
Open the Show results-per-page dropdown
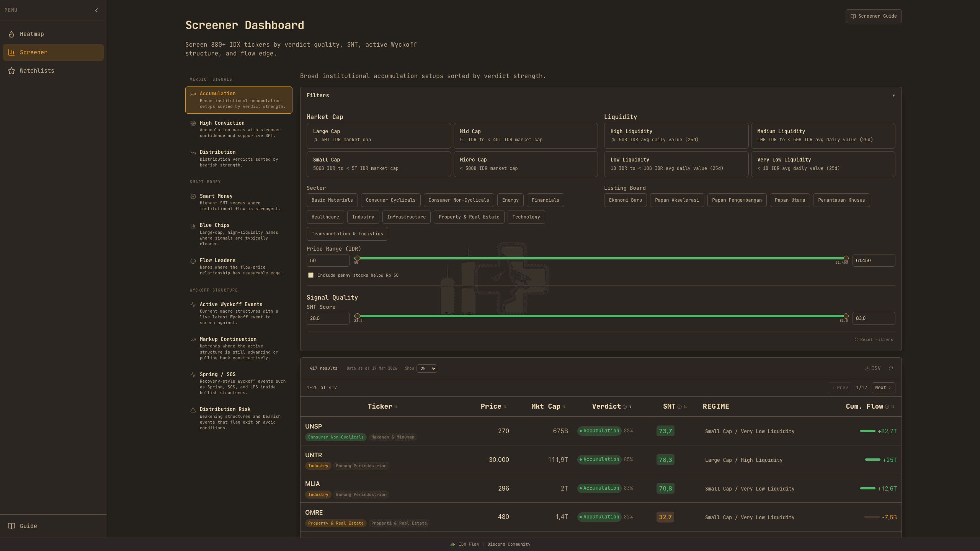[427, 368]
